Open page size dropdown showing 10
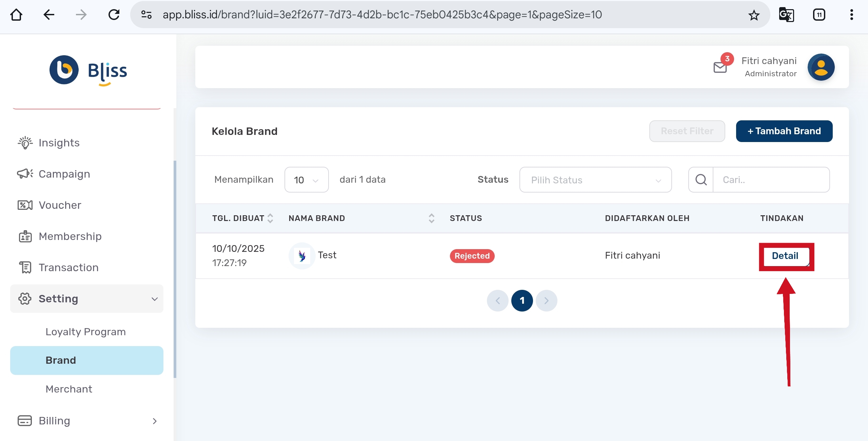 pos(306,180)
